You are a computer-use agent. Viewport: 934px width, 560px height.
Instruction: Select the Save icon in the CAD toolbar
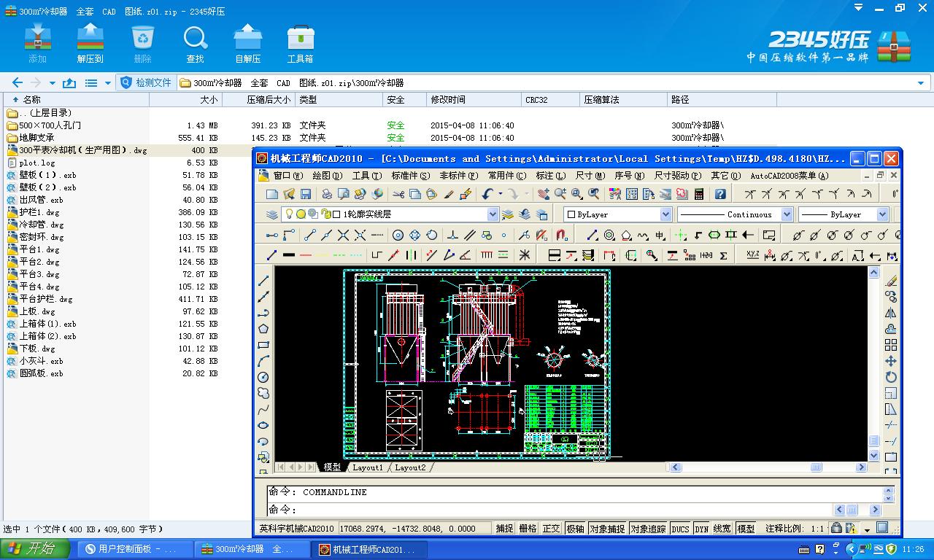point(304,193)
